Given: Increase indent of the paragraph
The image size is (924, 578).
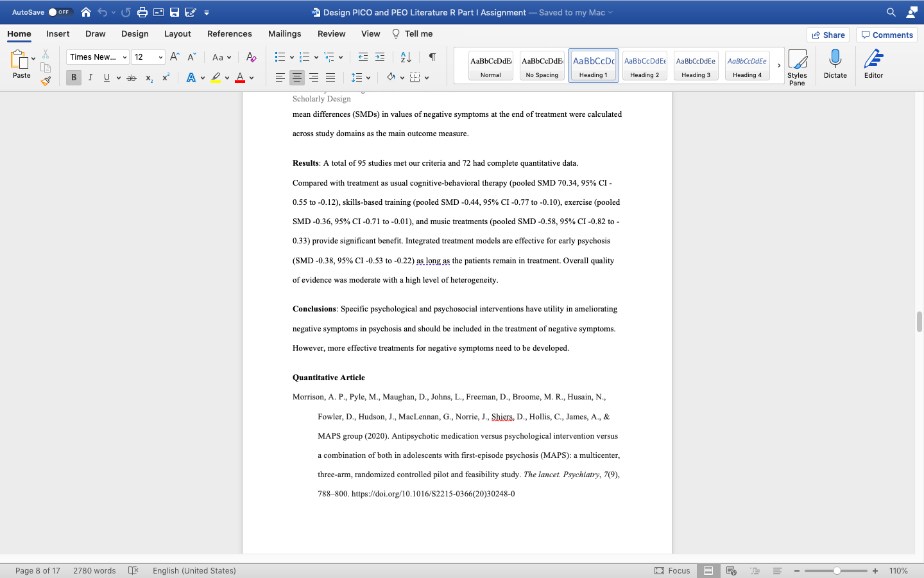Looking at the screenshot, I should click(x=380, y=57).
